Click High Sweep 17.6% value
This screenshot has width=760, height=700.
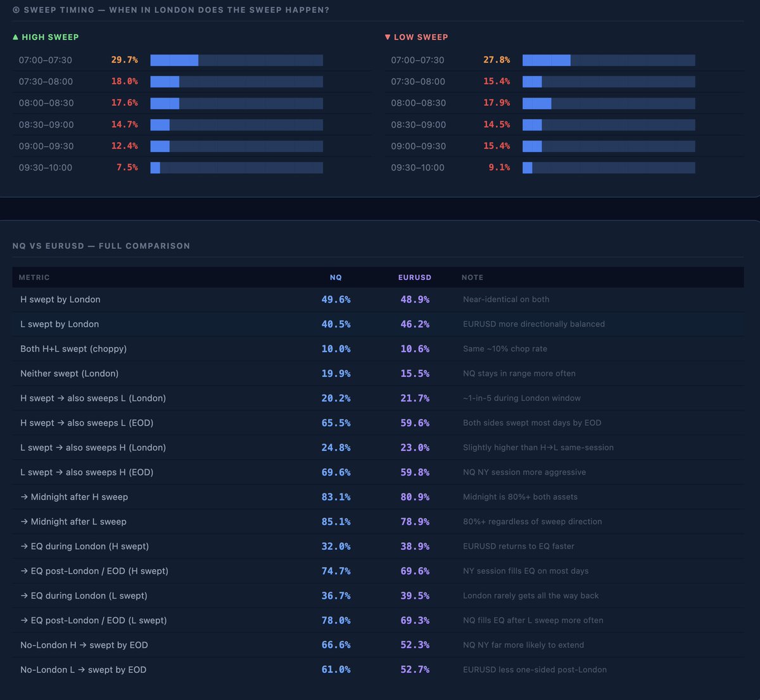[125, 103]
